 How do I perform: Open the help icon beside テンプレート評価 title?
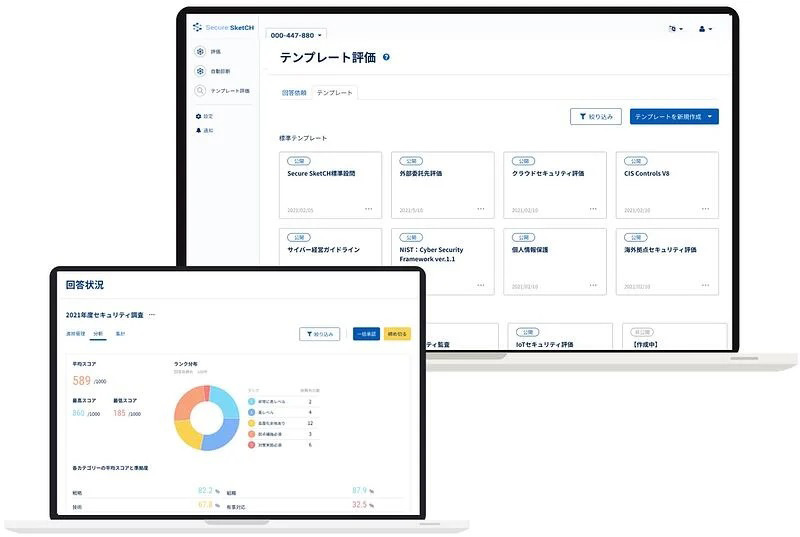pyautogui.click(x=386, y=57)
